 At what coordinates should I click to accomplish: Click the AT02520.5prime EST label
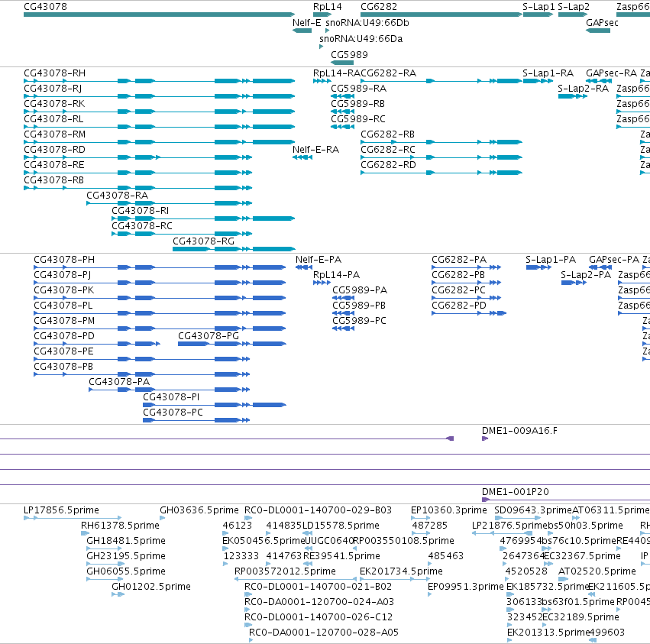click(x=597, y=571)
